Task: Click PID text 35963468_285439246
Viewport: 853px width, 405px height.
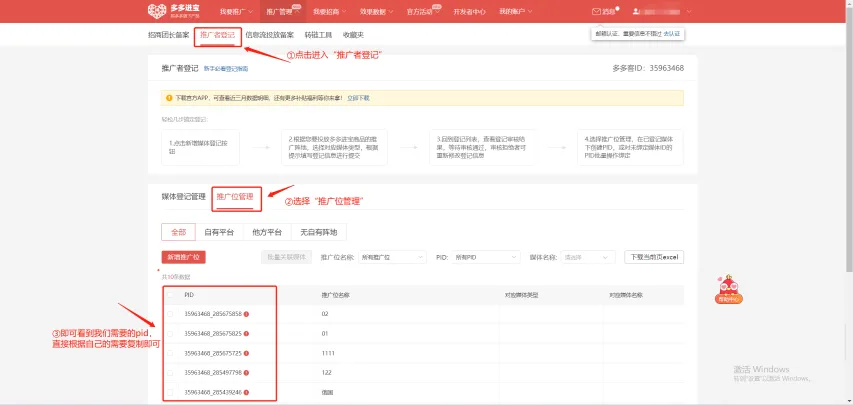Action: coord(213,392)
